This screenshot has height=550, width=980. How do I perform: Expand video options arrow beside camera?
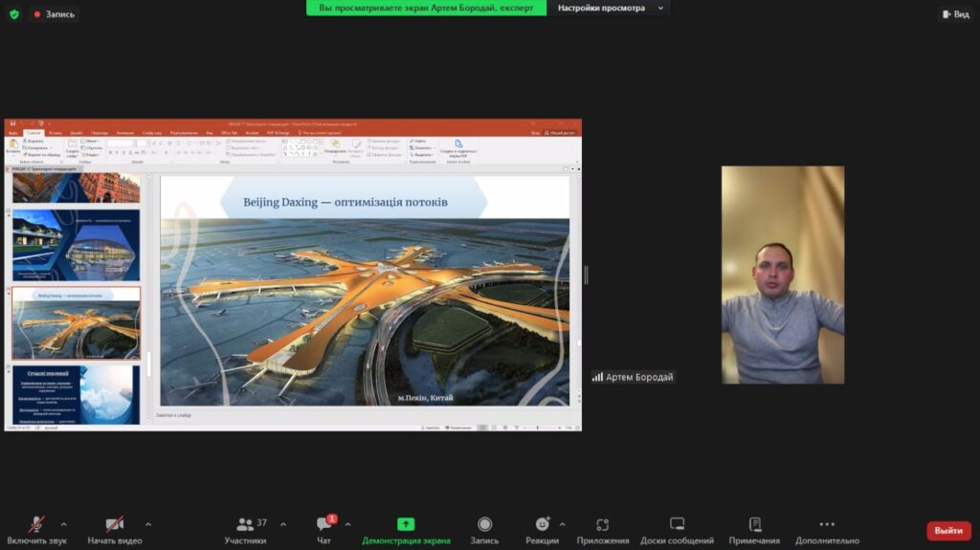(148, 524)
